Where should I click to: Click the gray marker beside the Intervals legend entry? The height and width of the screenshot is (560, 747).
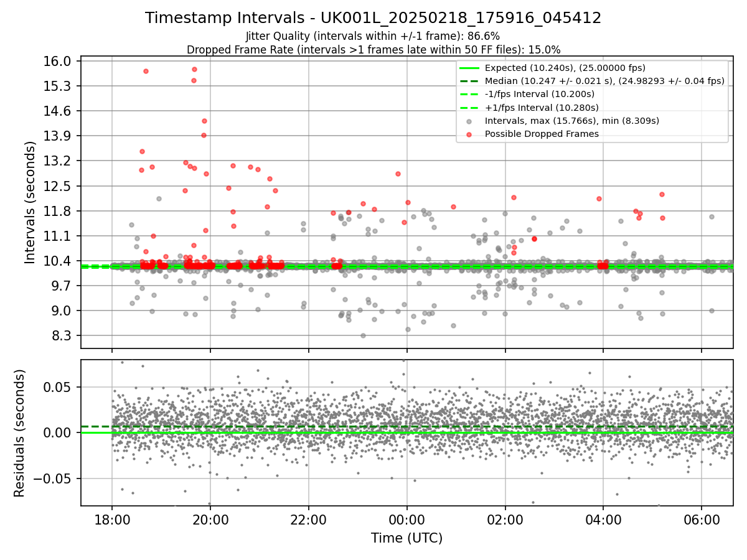coord(469,121)
